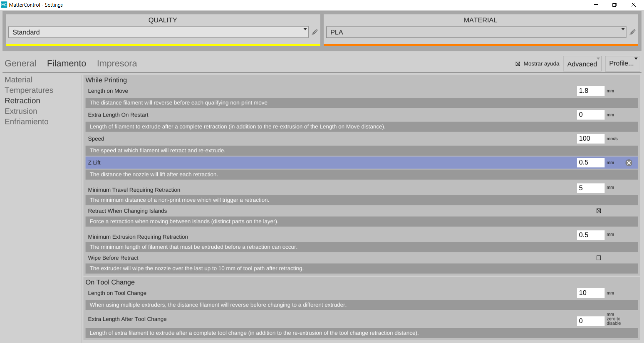Open the PLA material dropdown
The height and width of the screenshot is (343, 644).
pos(476,32)
